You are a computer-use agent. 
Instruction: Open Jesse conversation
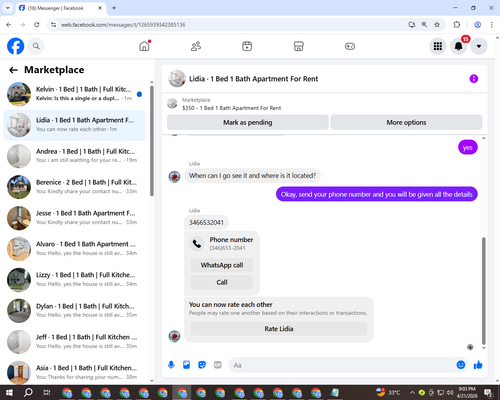click(x=75, y=218)
